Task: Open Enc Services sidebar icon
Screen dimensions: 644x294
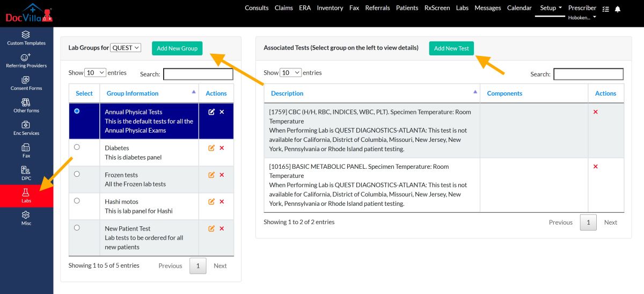Action: pyautogui.click(x=26, y=128)
